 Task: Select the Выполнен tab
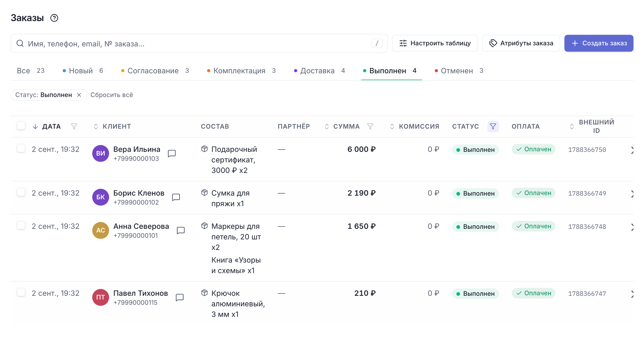tap(391, 71)
